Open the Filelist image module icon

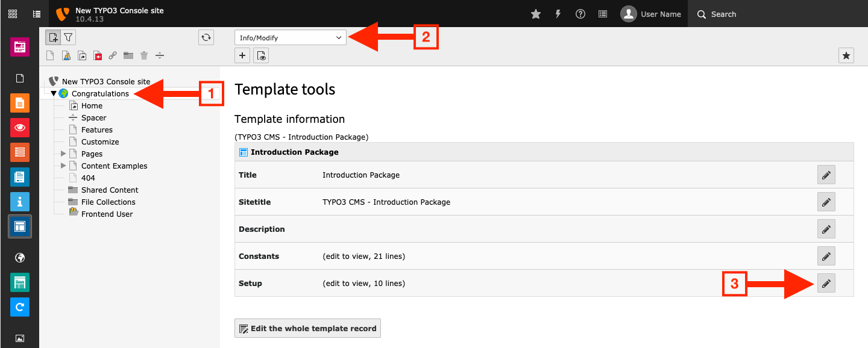point(20,338)
